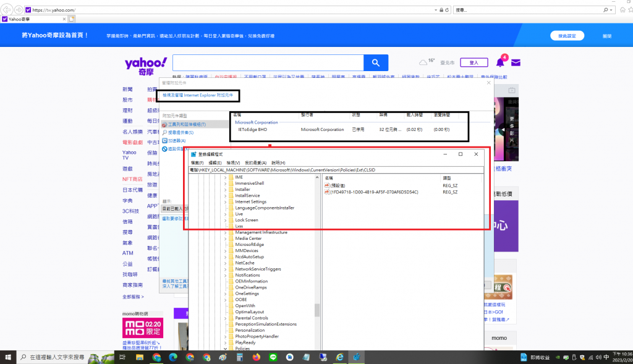Expand the Parental Controls registry key
This screenshot has height=364, width=633.
225,318
